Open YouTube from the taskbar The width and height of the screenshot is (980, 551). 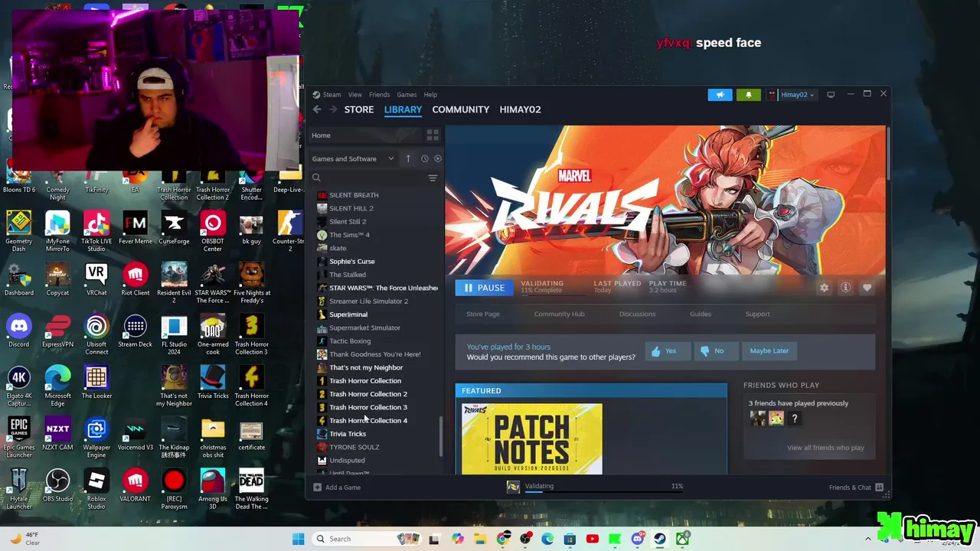592,539
